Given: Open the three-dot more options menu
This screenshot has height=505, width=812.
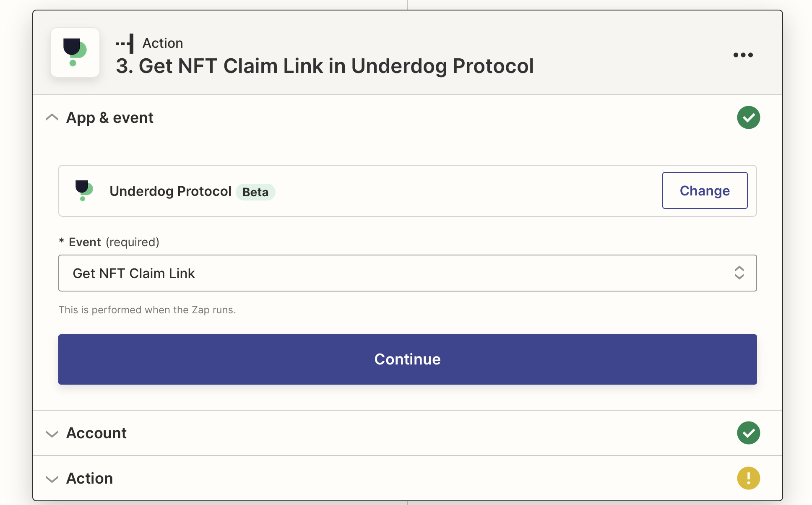Looking at the screenshot, I should [743, 55].
